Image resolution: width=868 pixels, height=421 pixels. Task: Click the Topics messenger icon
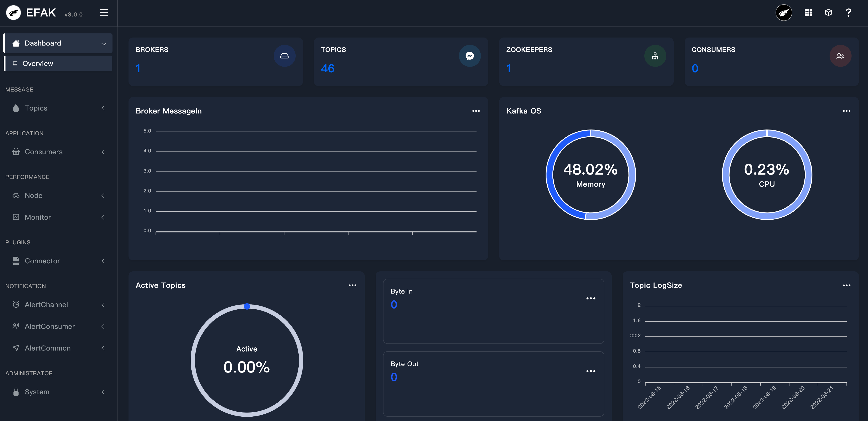click(x=470, y=56)
